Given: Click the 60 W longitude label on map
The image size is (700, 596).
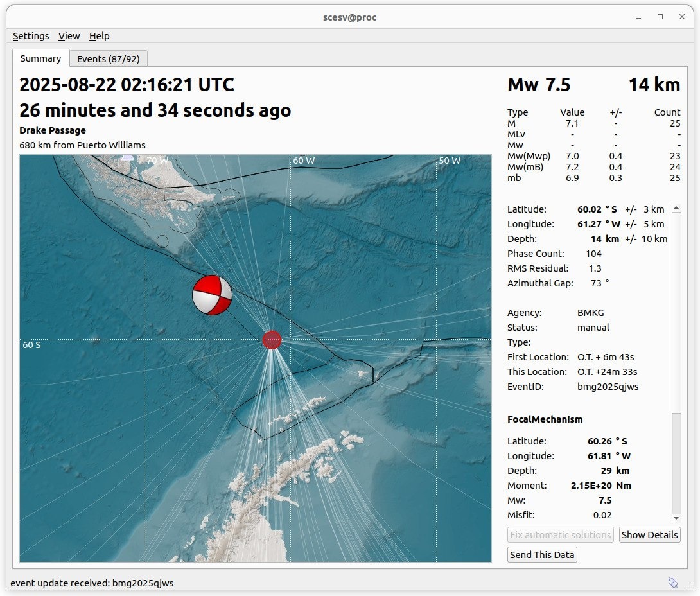Looking at the screenshot, I should [x=304, y=161].
